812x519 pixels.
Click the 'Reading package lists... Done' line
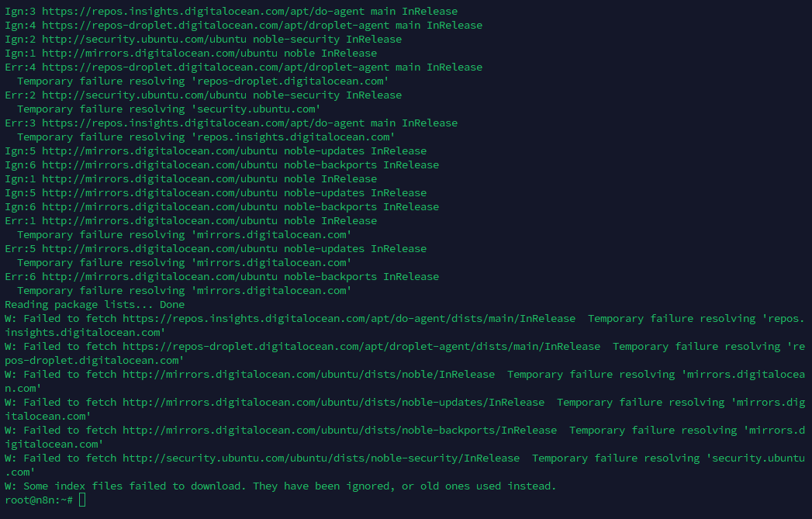(95, 305)
